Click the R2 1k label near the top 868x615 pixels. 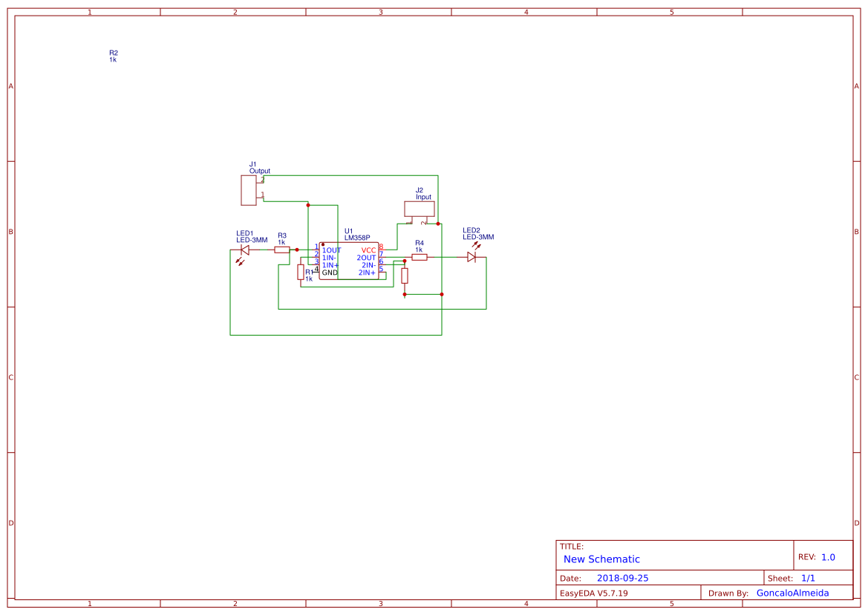(x=113, y=56)
